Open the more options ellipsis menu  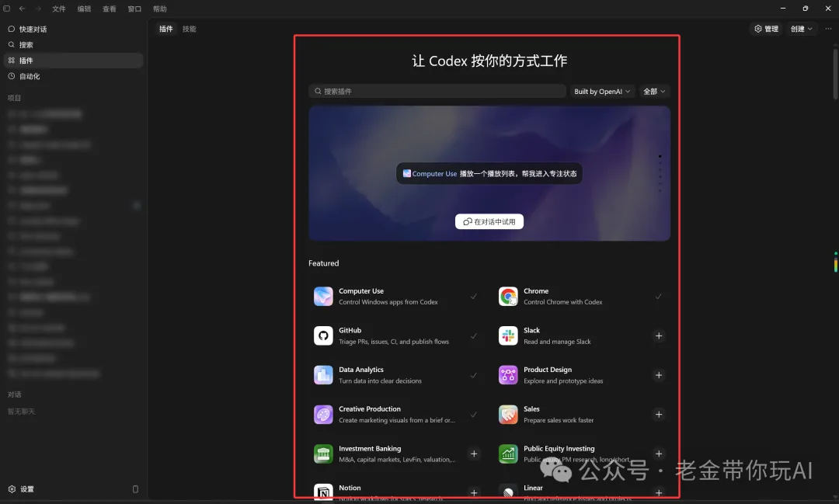coord(828,29)
